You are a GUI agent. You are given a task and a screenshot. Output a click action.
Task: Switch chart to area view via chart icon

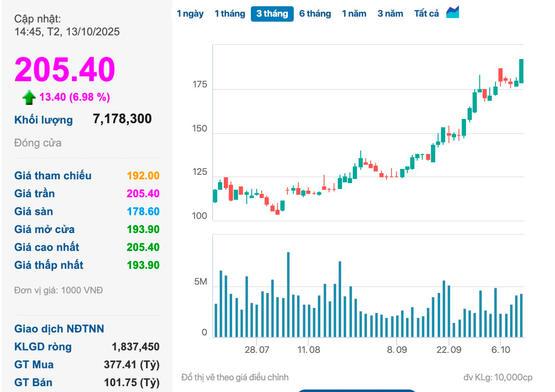click(452, 12)
